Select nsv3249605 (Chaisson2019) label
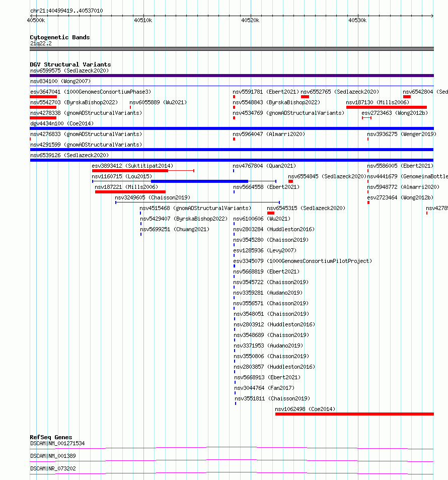Screen dimensions: 448x480 [x=153, y=197]
